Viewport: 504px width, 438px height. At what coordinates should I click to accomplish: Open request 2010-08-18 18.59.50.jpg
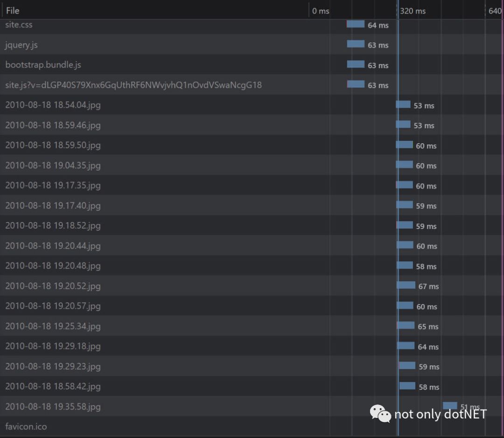coord(252,145)
